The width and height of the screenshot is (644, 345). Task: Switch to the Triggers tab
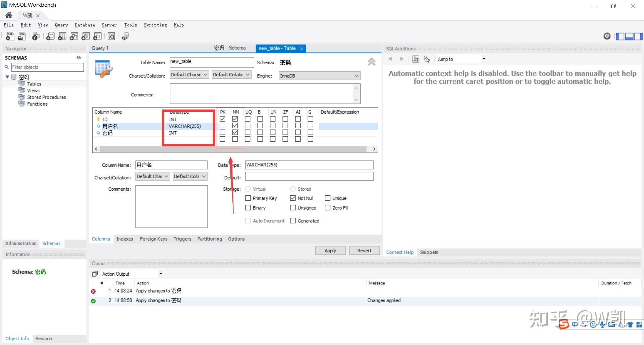[x=182, y=239]
